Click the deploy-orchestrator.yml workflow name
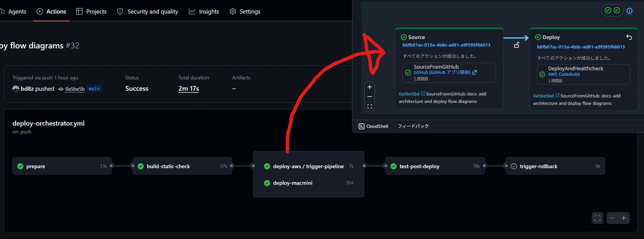This screenshot has height=239, width=644. point(48,123)
